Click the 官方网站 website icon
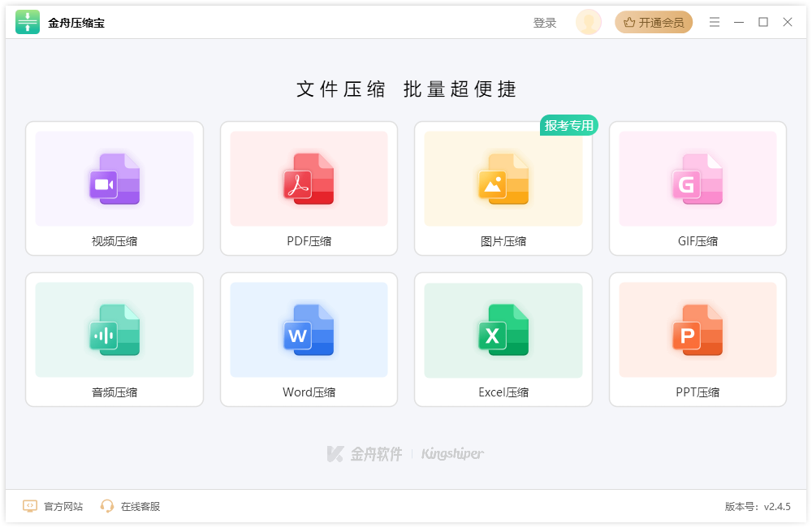 [x=30, y=505]
